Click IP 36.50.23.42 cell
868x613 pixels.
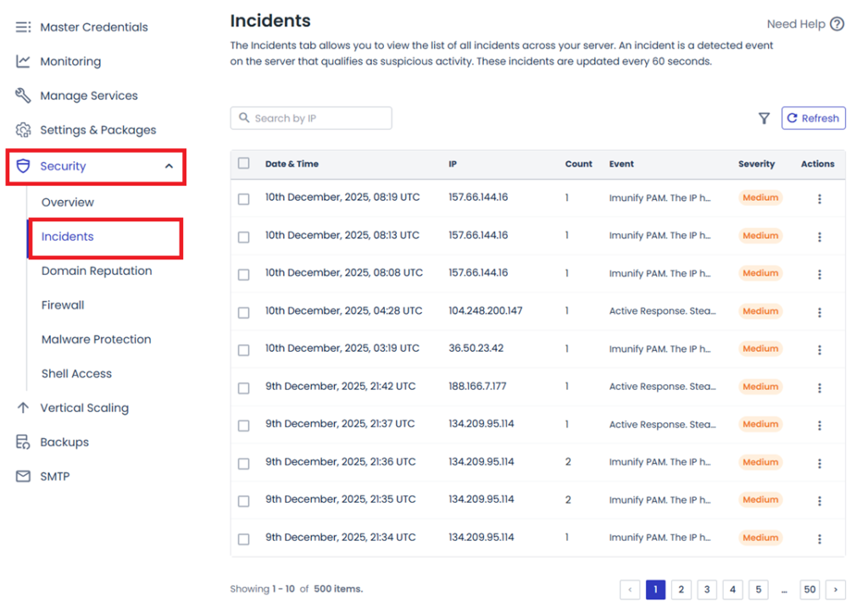click(x=476, y=348)
